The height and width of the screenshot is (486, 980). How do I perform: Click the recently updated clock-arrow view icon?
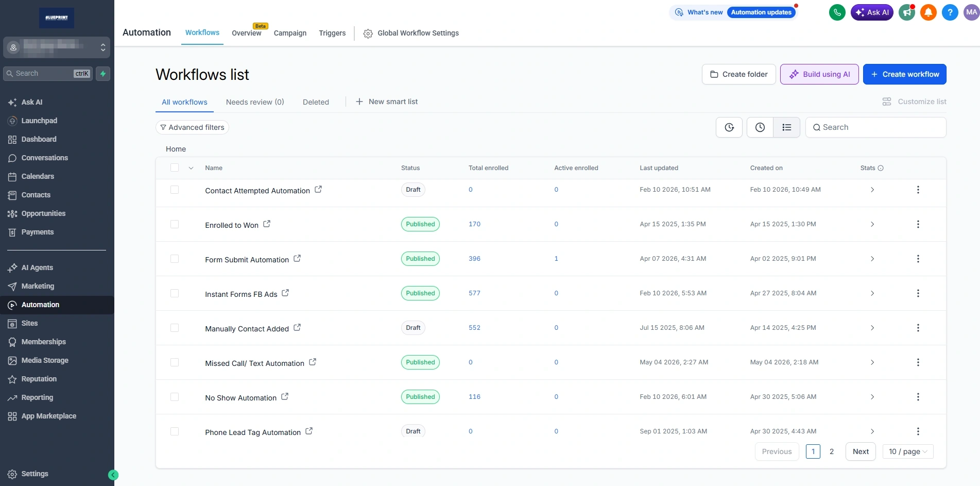[729, 127]
